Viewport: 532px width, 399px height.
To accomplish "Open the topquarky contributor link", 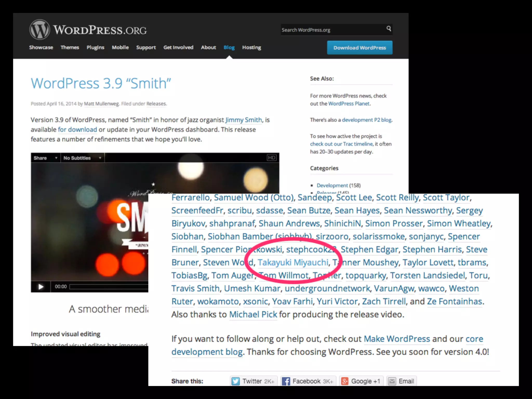I will click(366, 276).
